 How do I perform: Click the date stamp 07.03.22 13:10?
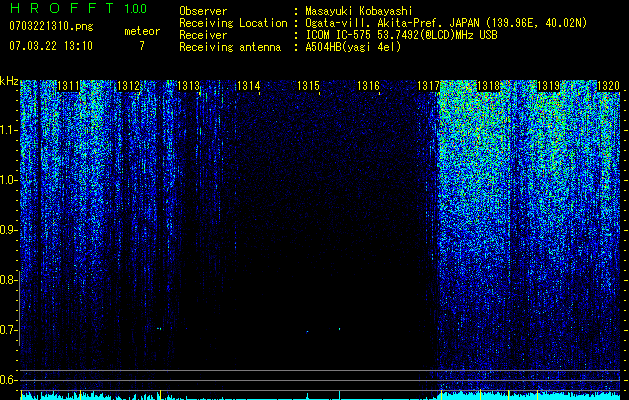[x=51, y=45]
